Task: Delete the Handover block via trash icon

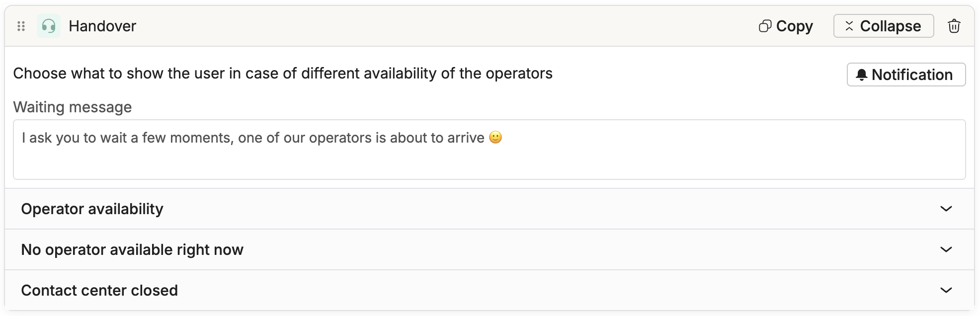Action: pos(954,26)
